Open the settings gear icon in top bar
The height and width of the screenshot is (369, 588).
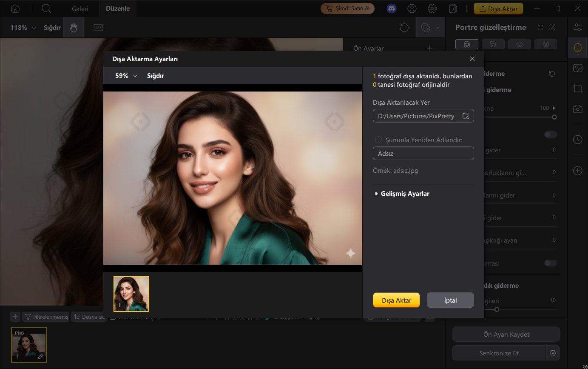432,9
